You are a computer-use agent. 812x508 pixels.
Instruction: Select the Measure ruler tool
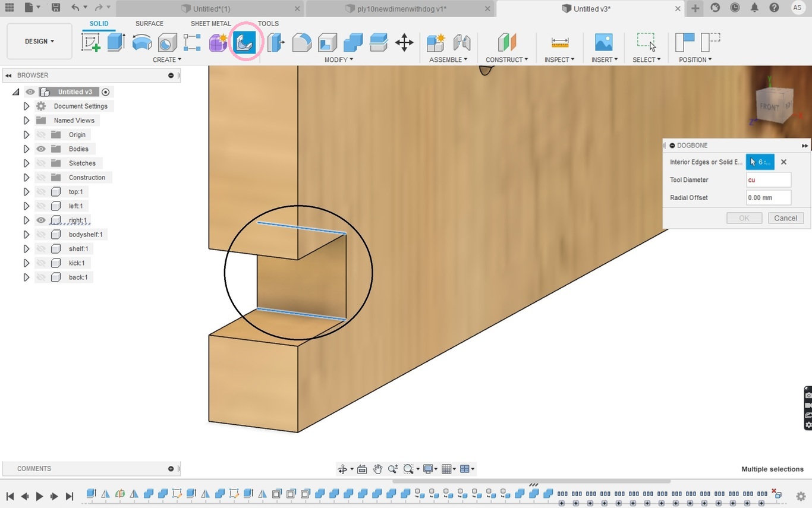[x=559, y=42]
